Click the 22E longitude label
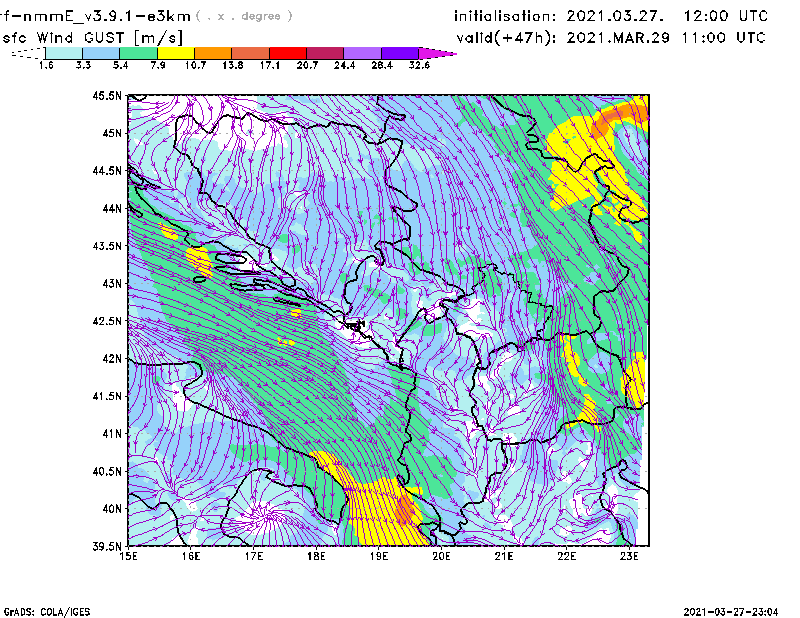Screen dimensions: 800x618 (x=566, y=556)
